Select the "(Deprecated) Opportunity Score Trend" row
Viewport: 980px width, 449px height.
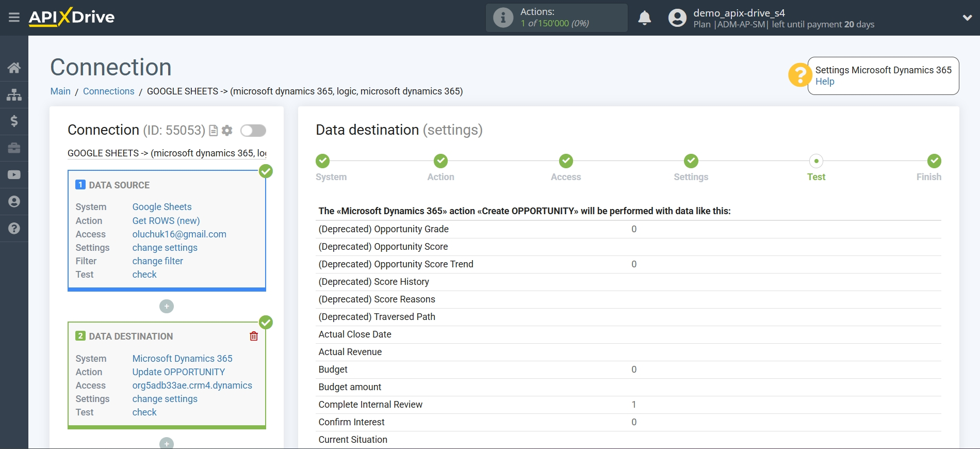pyautogui.click(x=628, y=264)
